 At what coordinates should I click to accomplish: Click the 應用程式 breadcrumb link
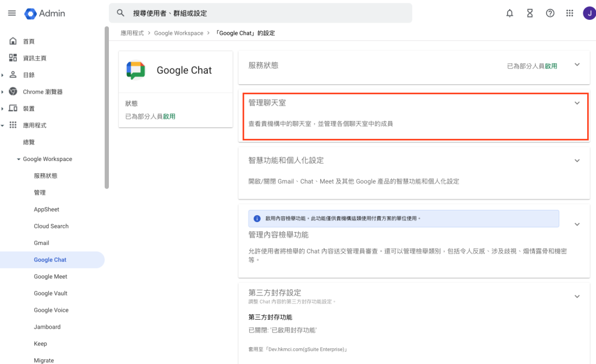(132, 33)
